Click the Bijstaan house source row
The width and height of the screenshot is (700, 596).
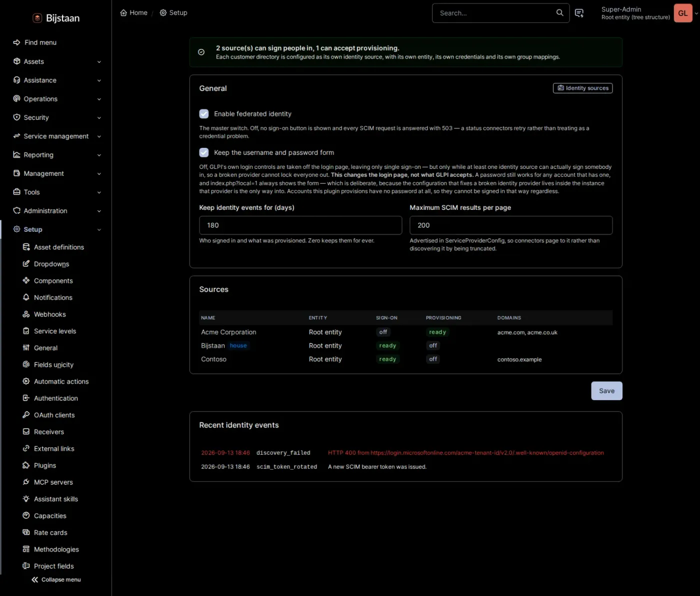405,346
